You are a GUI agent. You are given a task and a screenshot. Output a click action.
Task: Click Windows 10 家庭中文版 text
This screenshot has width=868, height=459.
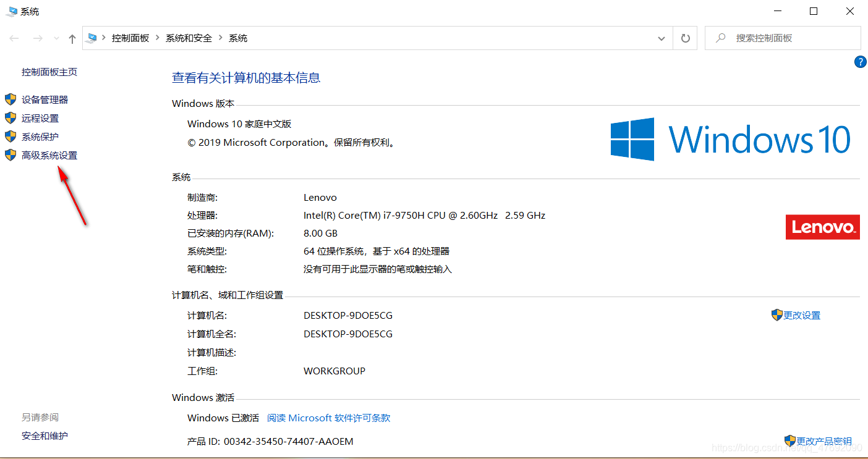pos(239,124)
